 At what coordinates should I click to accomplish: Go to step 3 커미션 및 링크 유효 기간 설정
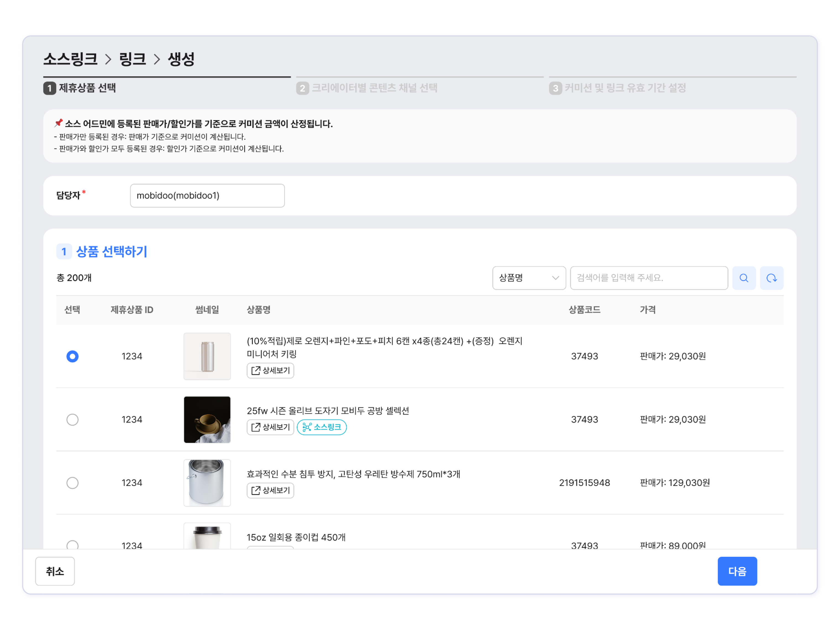coord(618,88)
